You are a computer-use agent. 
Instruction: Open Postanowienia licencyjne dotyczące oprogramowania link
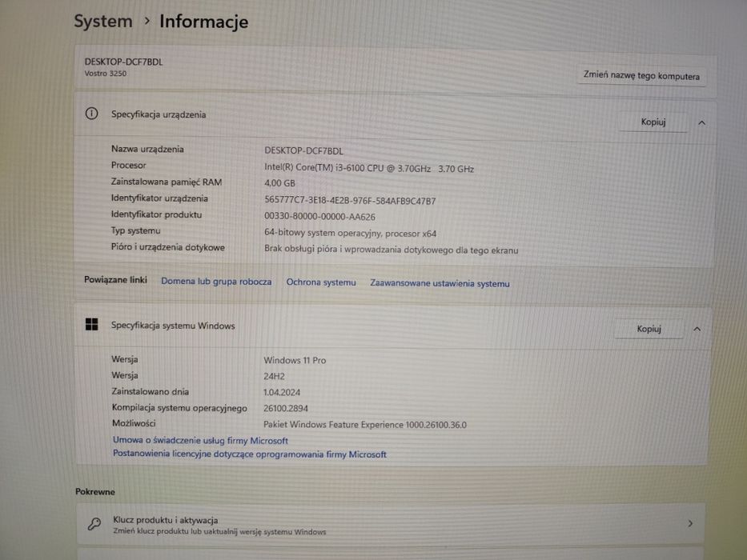click(250, 454)
